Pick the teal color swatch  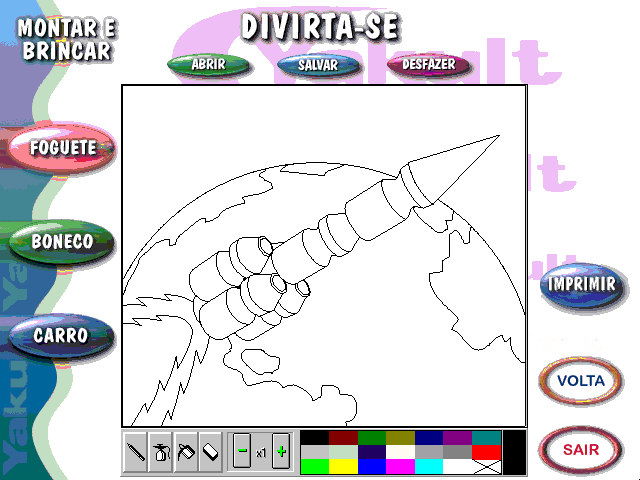pos(487,438)
